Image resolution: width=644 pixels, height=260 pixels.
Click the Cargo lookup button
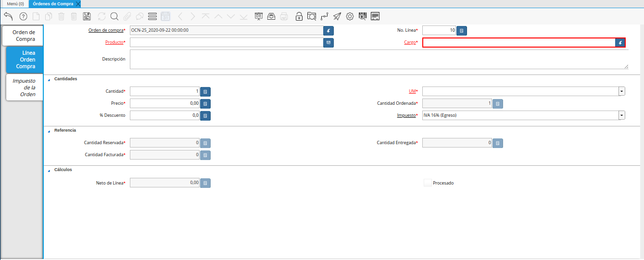point(620,43)
